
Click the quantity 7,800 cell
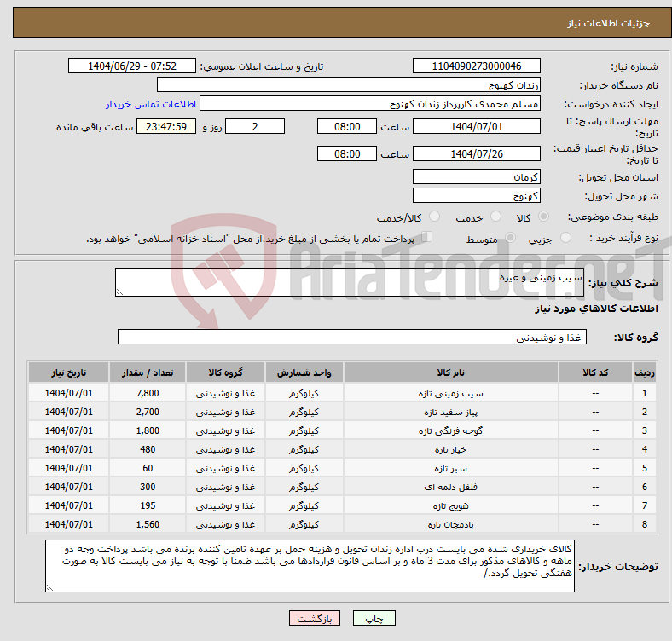pyautogui.click(x=148, y=393)
